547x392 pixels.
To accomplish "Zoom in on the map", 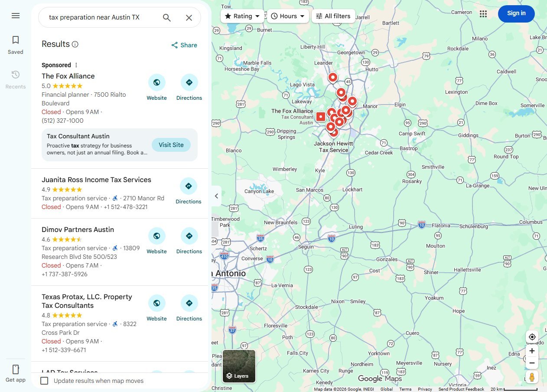I will [532, 351].
